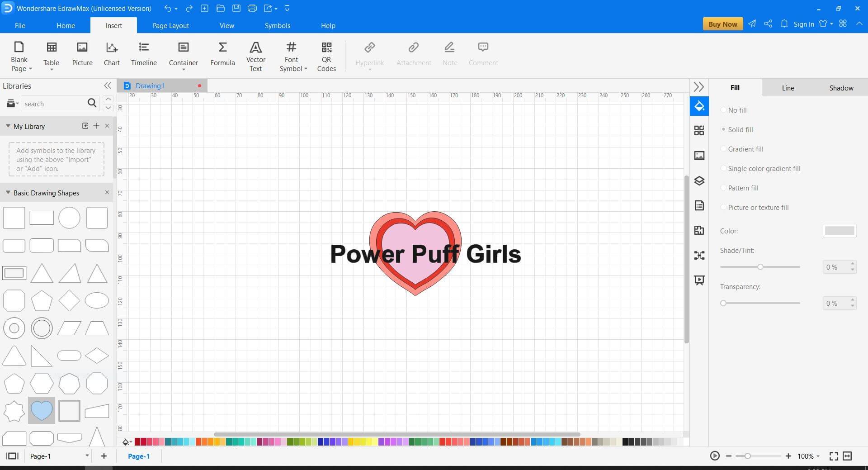Viewport: 868px width, 470px height.
Task: Toggle fullscreen view icon in status bar
Action: pos(834,456)
